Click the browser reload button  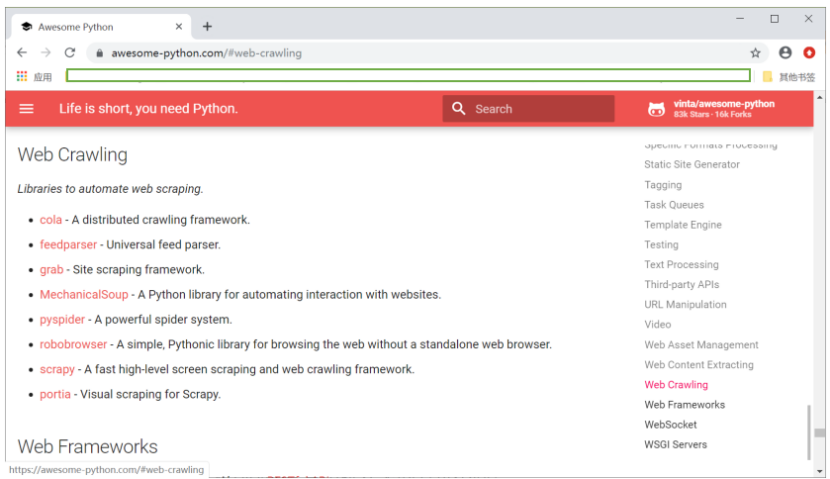point(70,53)
